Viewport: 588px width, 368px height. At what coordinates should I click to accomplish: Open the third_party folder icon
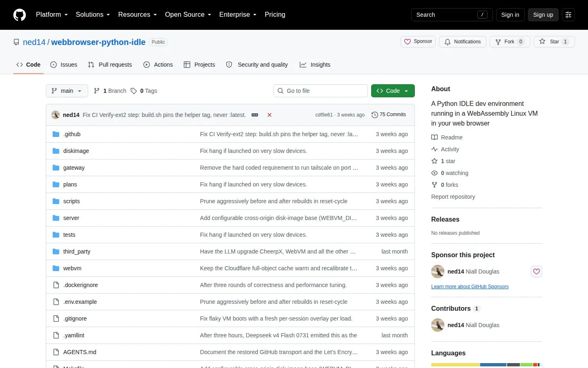pyautogui.click(x=56, y=251)
